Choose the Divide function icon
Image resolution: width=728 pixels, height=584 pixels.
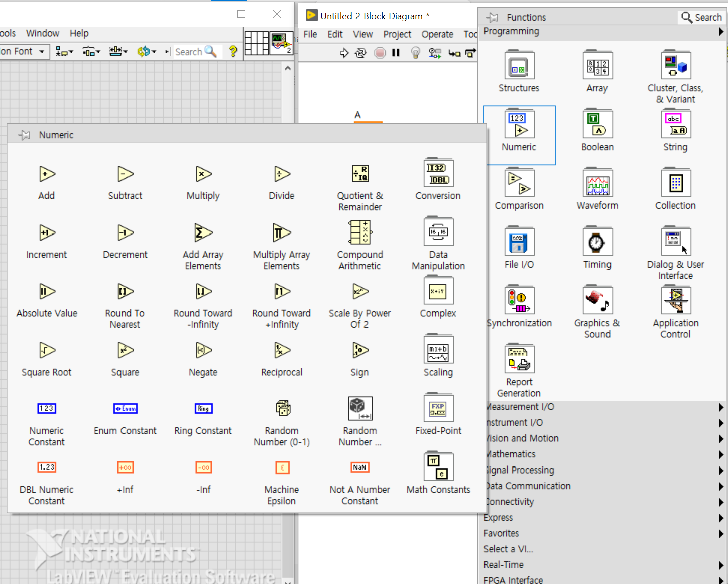tap(282, 174)
